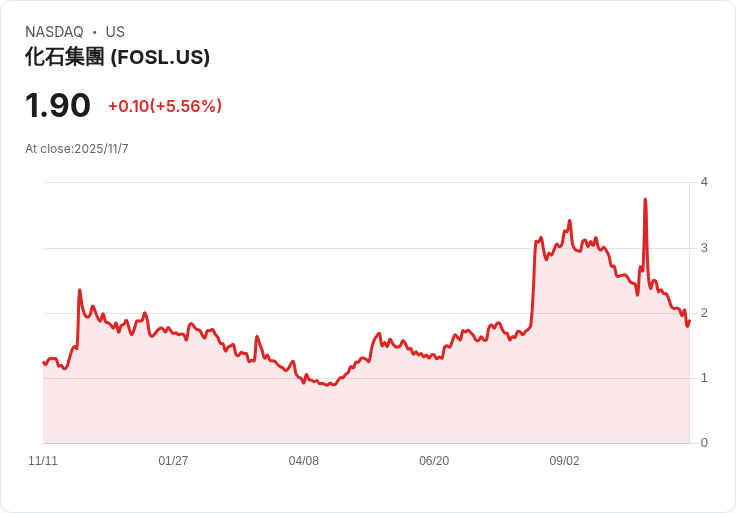
Task: Click the 06/20 x-axis date label
Action: coord(434,460)
